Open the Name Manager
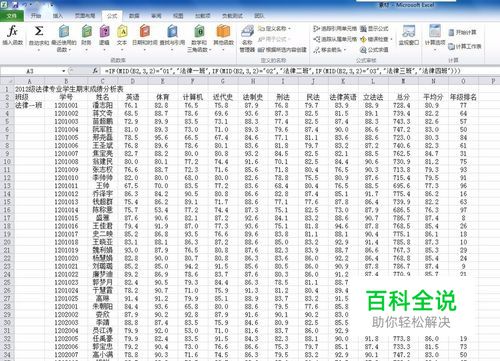The height and width of the screenshot is (361, 500). point(247,38)
